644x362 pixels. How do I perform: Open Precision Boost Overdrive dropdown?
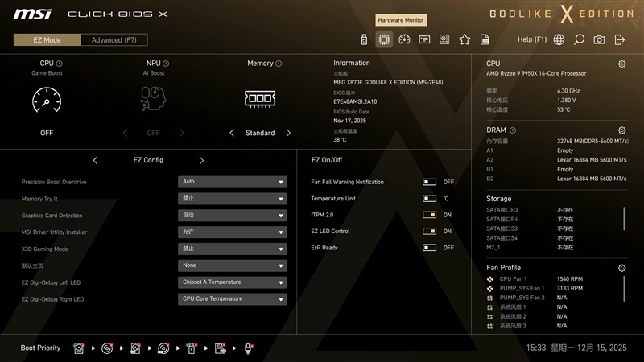pos(233,182)
